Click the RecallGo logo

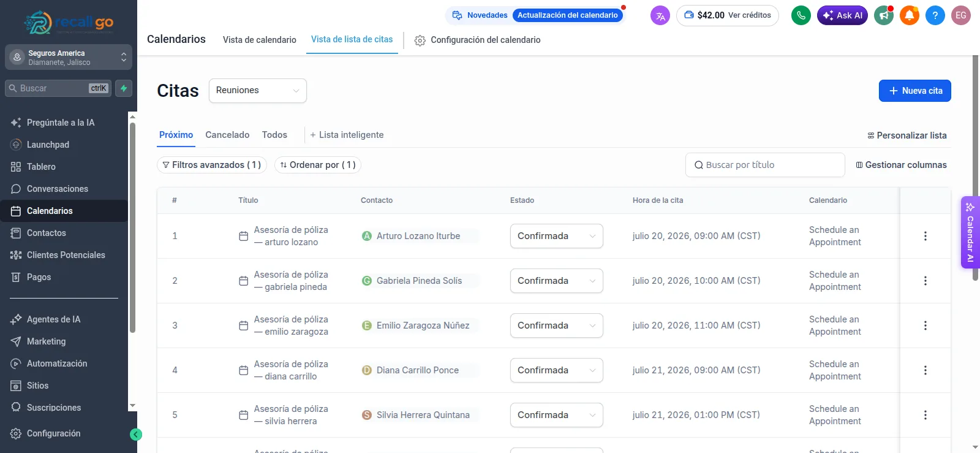tap(69, 23)
